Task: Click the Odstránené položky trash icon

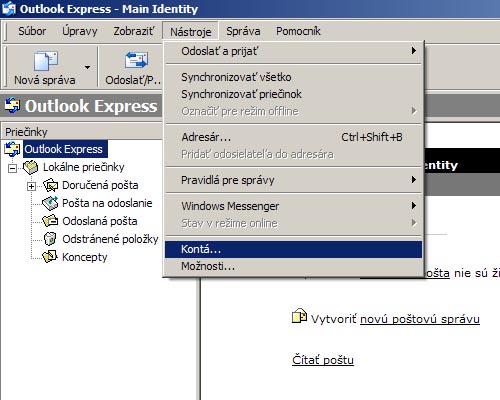Action: click(x=50, y=239)
